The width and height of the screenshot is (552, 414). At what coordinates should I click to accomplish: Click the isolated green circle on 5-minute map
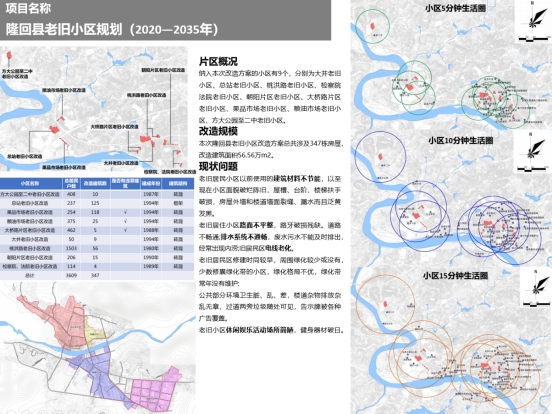point(372,26)
